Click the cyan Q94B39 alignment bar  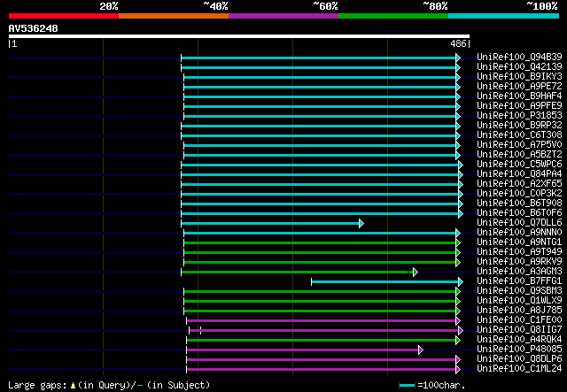[319, 58]
